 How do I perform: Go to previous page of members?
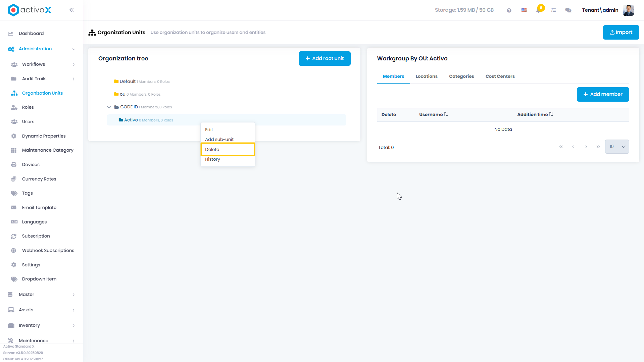coord(573,147)
